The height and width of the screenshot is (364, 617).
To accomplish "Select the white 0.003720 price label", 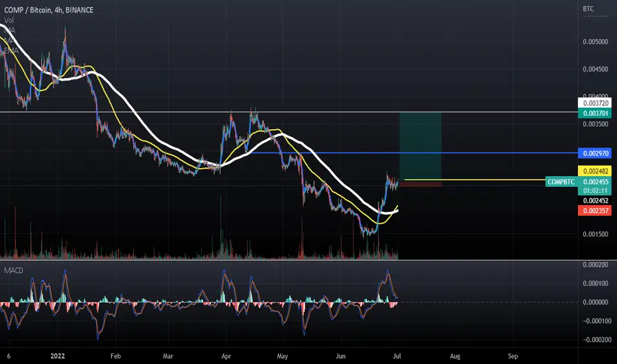I will click(x=594, y=103).
